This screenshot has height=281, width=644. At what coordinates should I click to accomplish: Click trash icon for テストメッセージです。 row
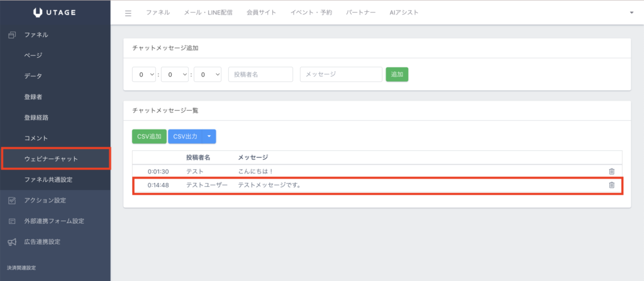pyautogui.click(x=611, y=185)
